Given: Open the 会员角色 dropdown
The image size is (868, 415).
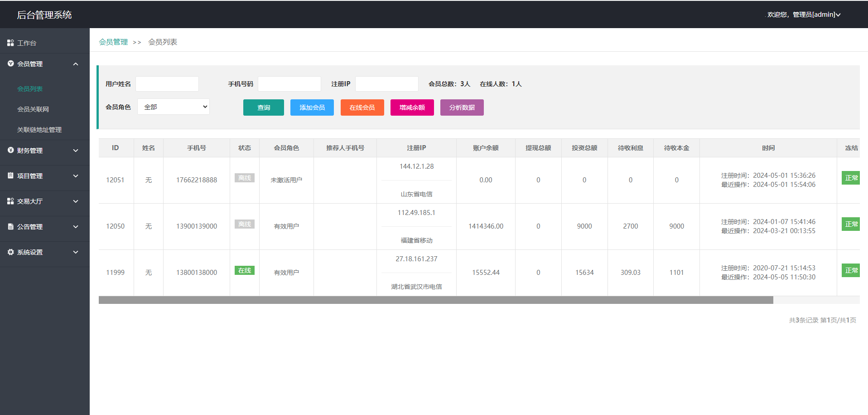Looking at the screenshot, I should [x=173, y=107].
